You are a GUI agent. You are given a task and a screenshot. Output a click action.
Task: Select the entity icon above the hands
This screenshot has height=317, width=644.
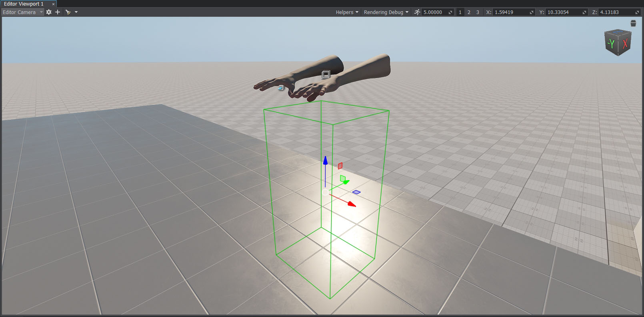[326, 75]
